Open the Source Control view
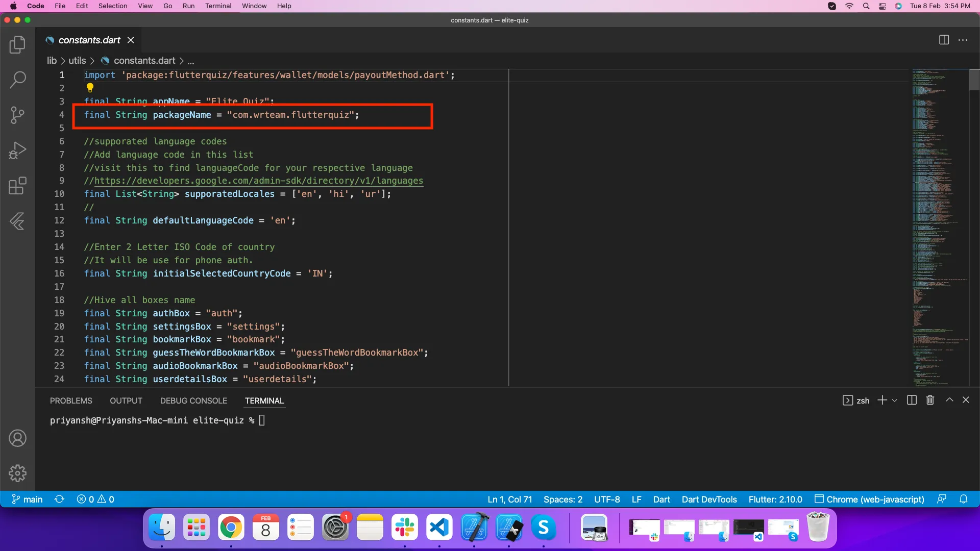Viewport: 980px width, 551px height. pos(17,115)
